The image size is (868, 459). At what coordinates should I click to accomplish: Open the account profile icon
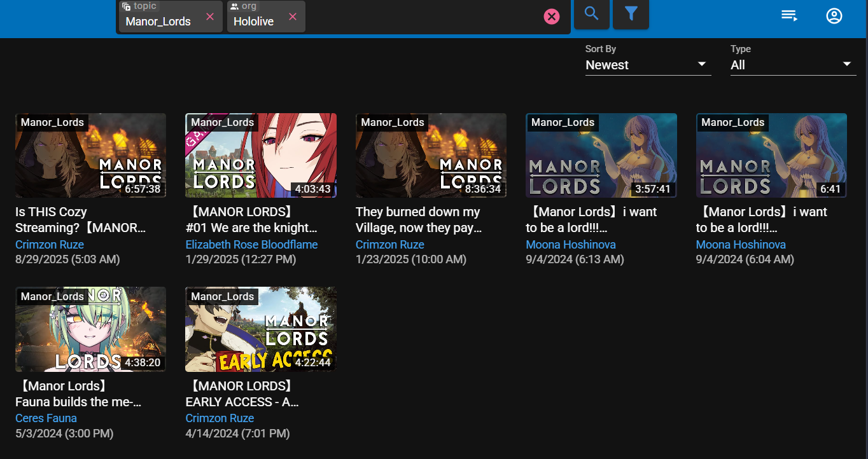pos(834,16)
